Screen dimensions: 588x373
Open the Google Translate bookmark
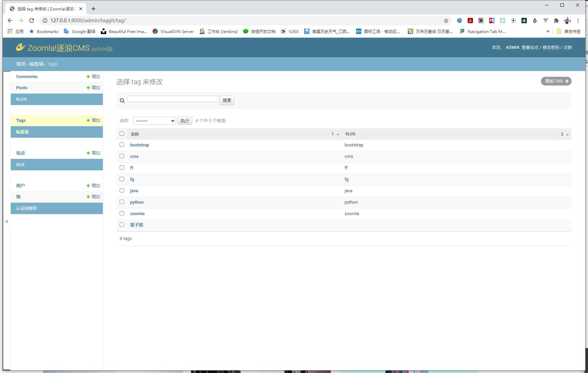(x=80, y=31)
